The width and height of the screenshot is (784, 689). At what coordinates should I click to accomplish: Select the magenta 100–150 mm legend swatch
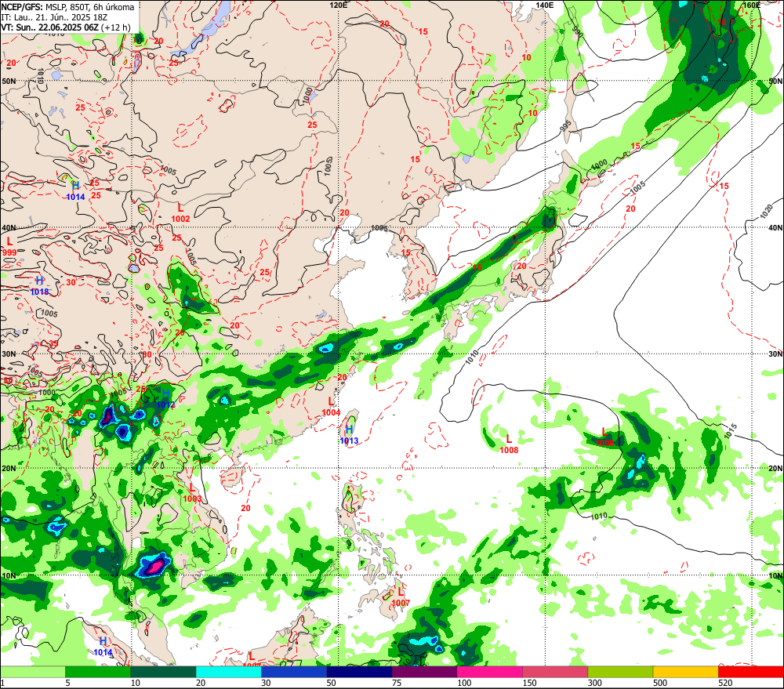click(x=489, y=672)
